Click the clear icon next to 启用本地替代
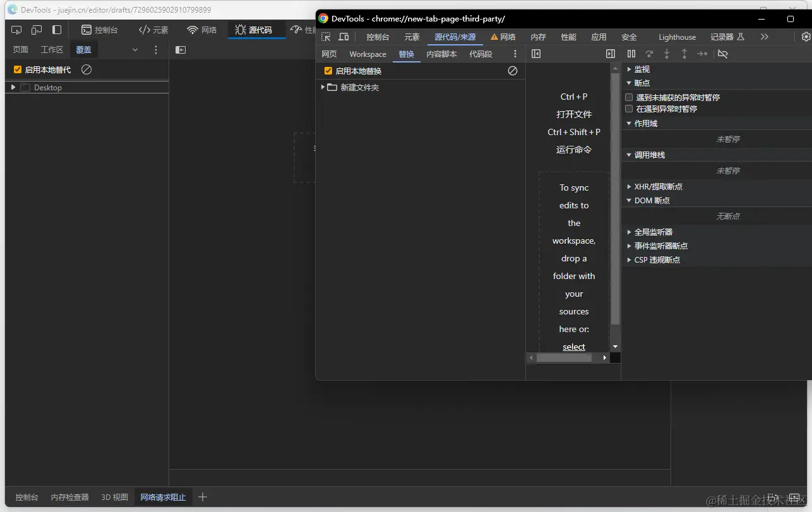This screenshot has height=512, width=812. (x=87, y=69)
